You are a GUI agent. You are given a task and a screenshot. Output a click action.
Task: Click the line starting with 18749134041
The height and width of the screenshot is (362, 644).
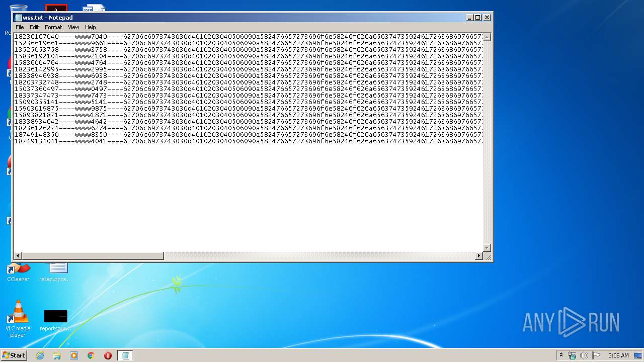coord(248,141)
